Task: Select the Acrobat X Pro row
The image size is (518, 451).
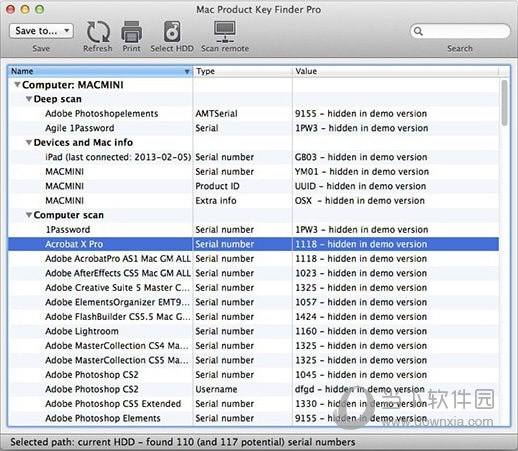Action: 253,244
